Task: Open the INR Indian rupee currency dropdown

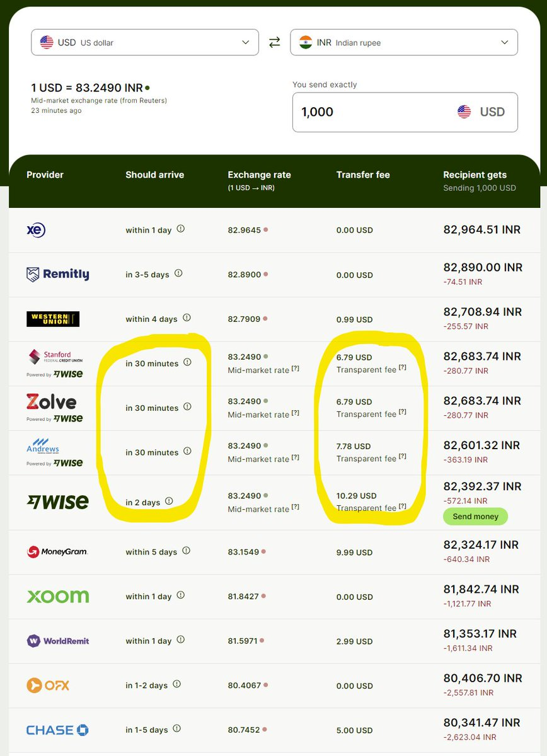Action: [x=404, y=42]
